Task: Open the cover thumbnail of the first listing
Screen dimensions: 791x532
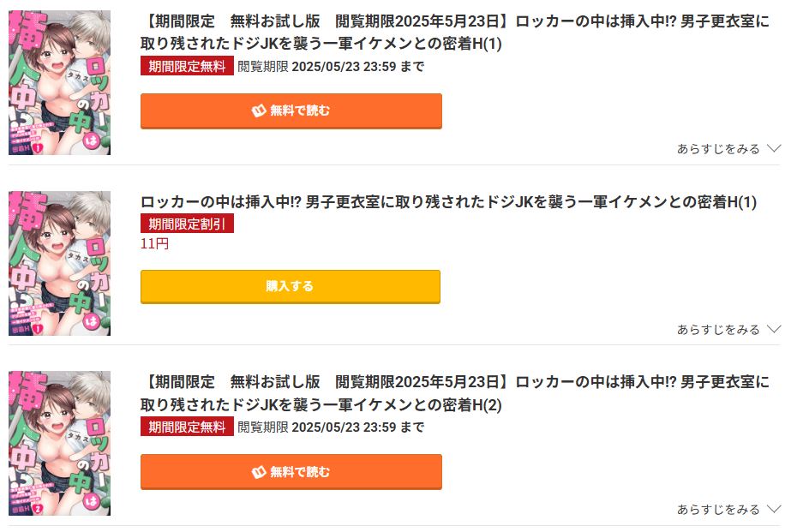Action: [57, 82]
